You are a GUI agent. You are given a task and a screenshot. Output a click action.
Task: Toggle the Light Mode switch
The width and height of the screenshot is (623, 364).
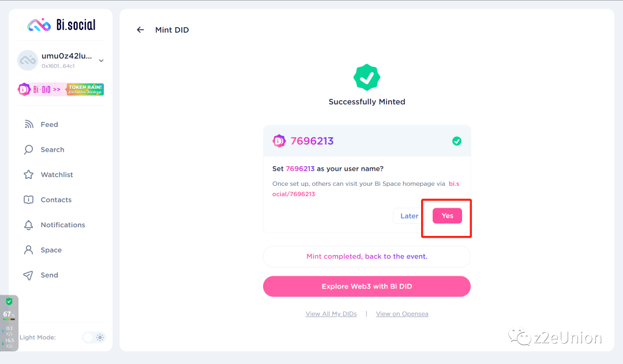[93, 337]
